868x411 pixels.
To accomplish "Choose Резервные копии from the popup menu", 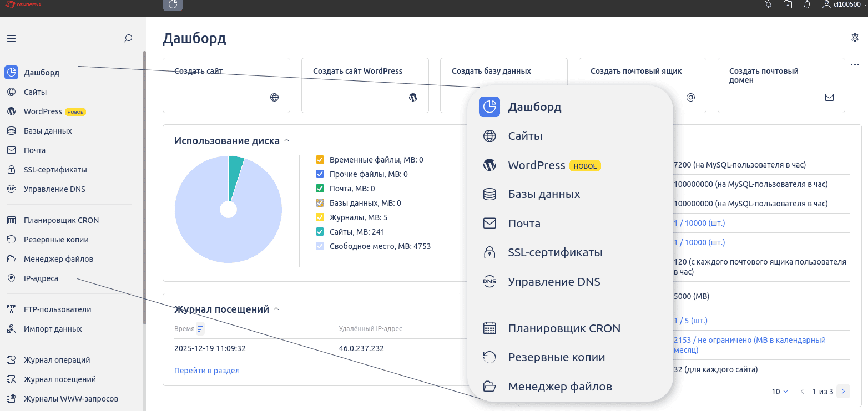I will pyautogui.click(x=556, y=357).
